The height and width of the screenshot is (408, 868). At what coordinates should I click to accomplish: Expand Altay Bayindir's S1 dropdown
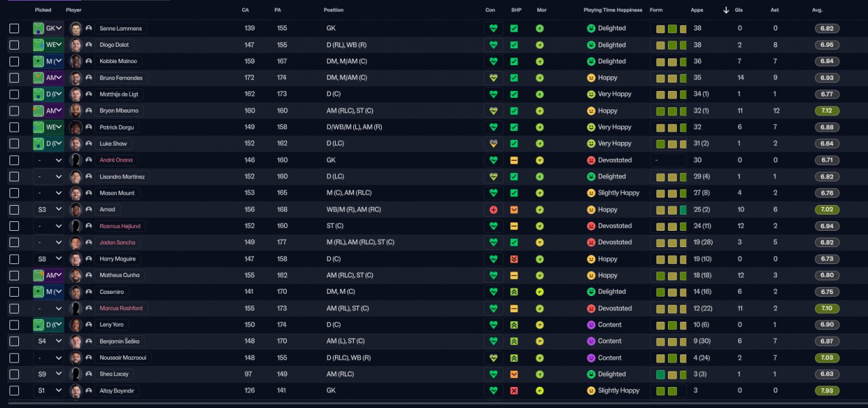tap(48, 390)
